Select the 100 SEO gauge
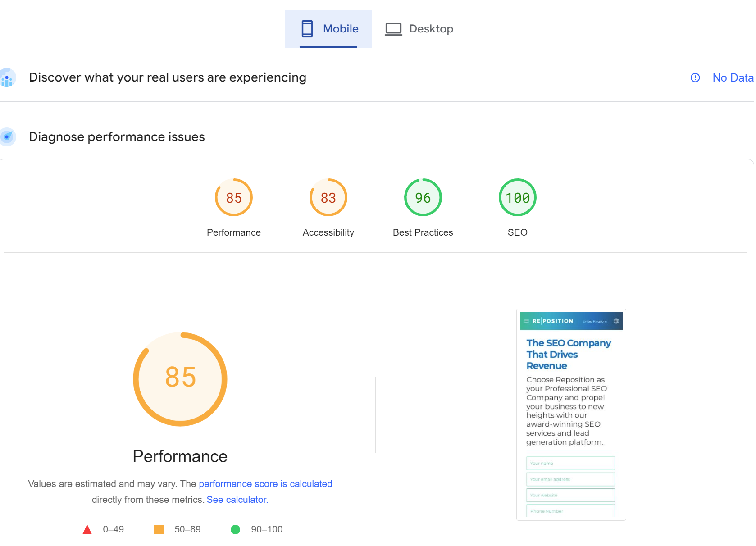756x546 pixels. tap(518, 197)
